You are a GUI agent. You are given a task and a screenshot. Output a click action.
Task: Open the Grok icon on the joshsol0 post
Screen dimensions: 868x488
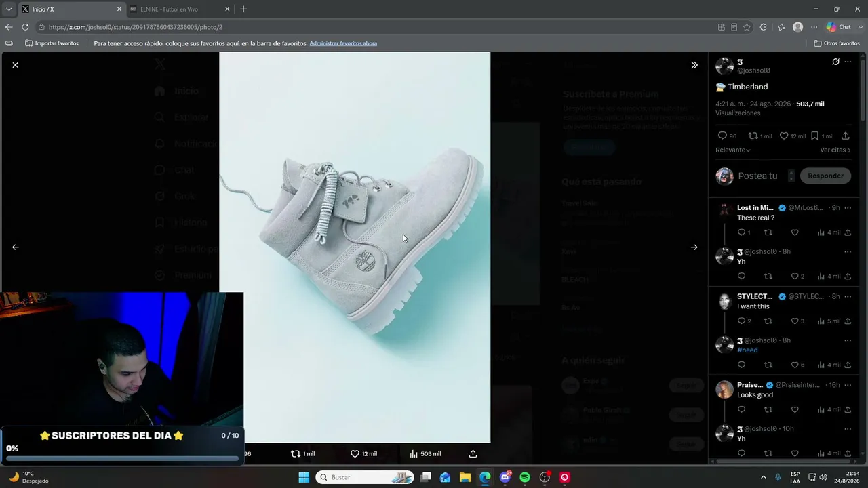835,62
